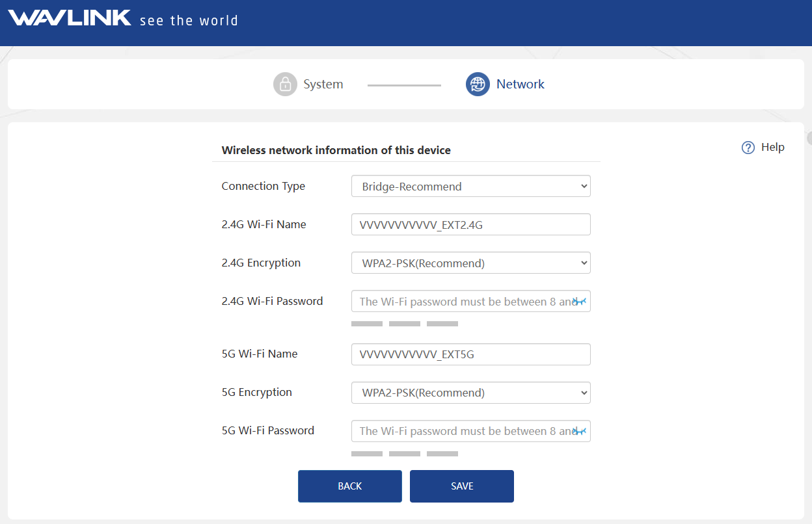The width and height of the screenshot is (812, 524).
Task: Select the Network step label
Action: coord(520,85)
